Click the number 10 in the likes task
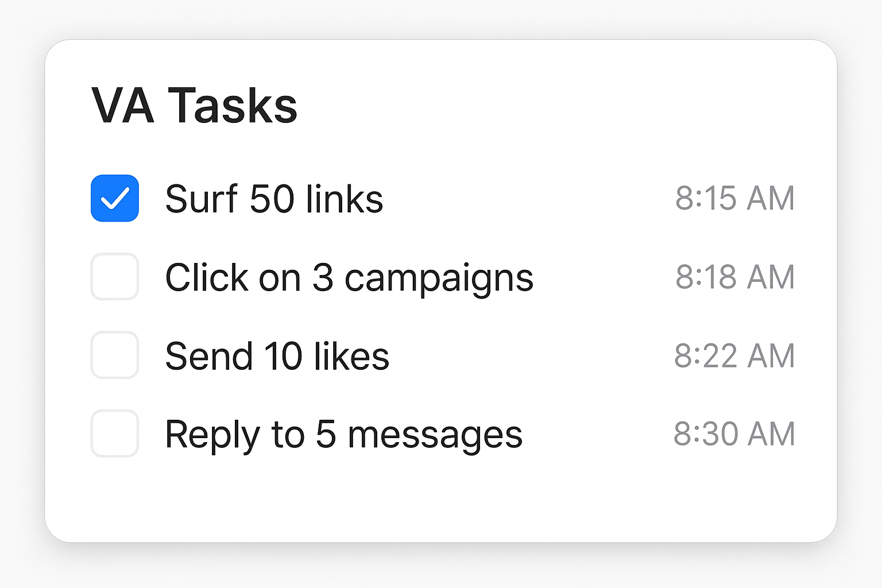 tap(283, 356)
